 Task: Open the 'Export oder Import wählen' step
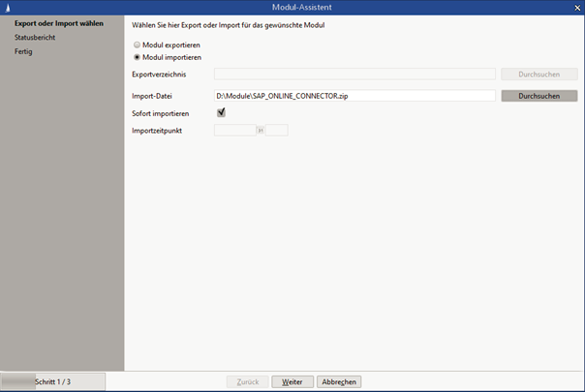[59, 23]
